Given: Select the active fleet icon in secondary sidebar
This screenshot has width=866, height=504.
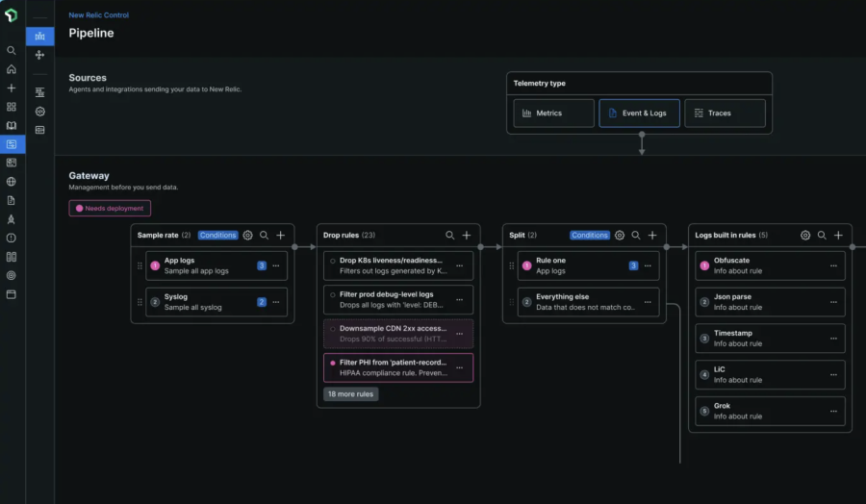Looking at the screenshot, I should click(x=39, y=36).
